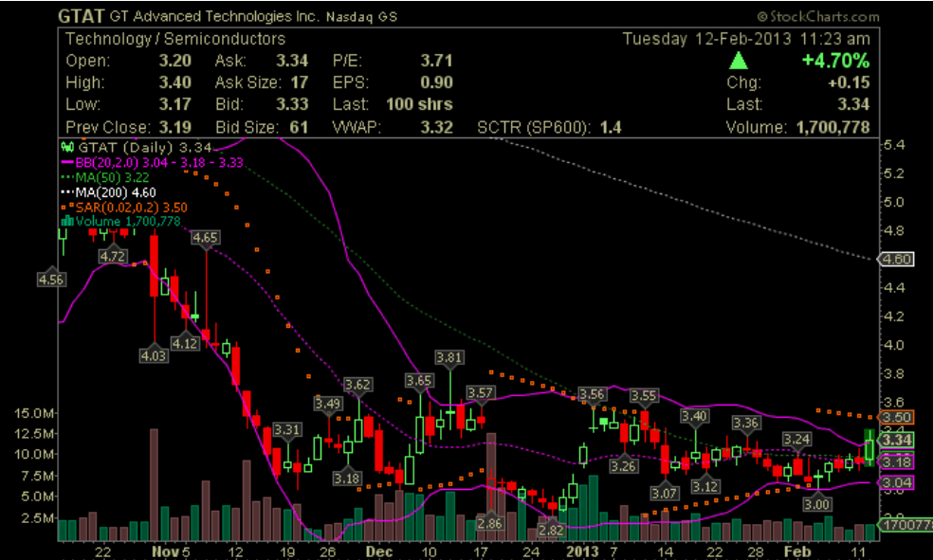933x560 pixels.
Task: Click the magenta BB line legend marker
Action: tap(67, 163)
